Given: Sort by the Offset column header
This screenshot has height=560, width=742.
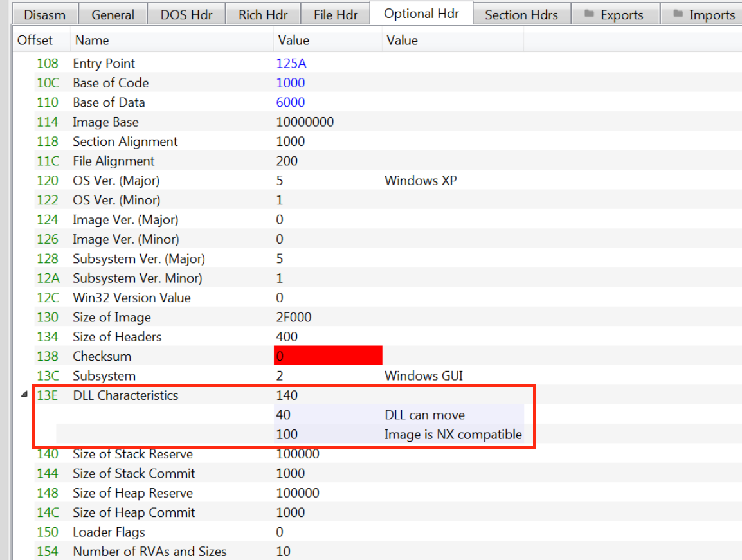Looking at the screenshot, I should point(35,41).
